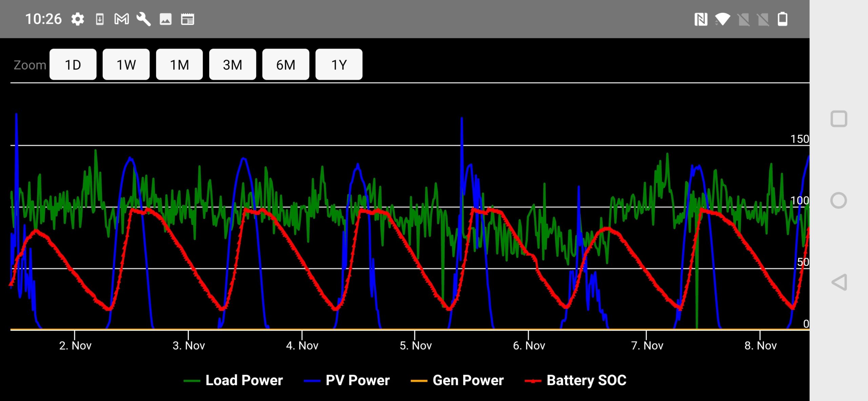The image size is (868, 401).
Task: Click the 0 y-axis value
Action: coord(806,324)
